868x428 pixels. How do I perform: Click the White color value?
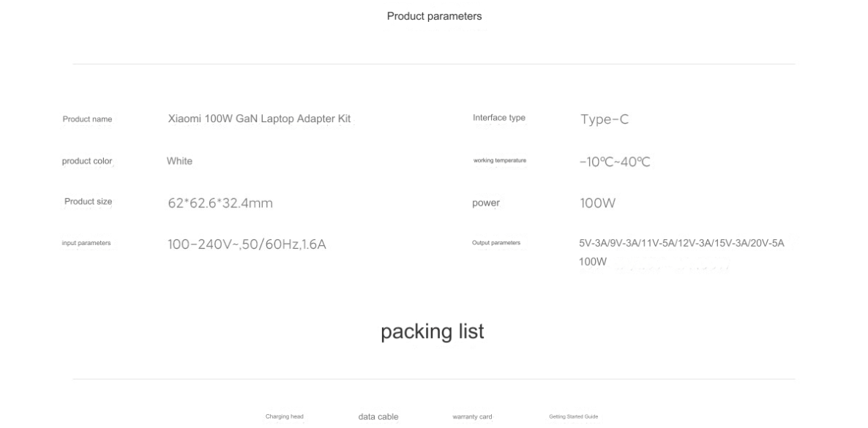click(x=179, y=161)
